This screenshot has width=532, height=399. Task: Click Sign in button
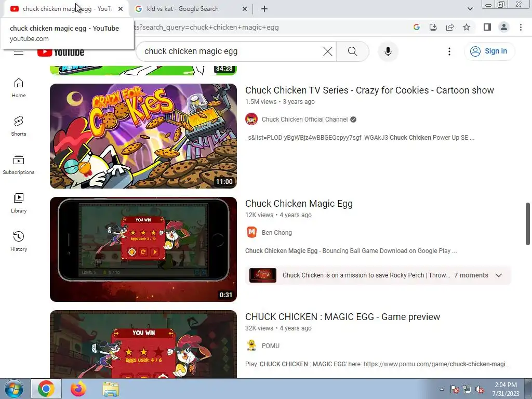[489, 51]
